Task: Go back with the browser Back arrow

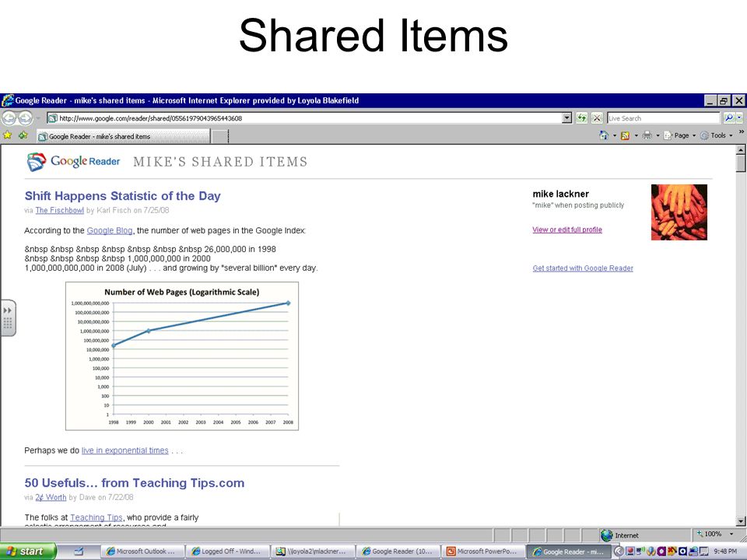Action: click(x=9, y=117)
